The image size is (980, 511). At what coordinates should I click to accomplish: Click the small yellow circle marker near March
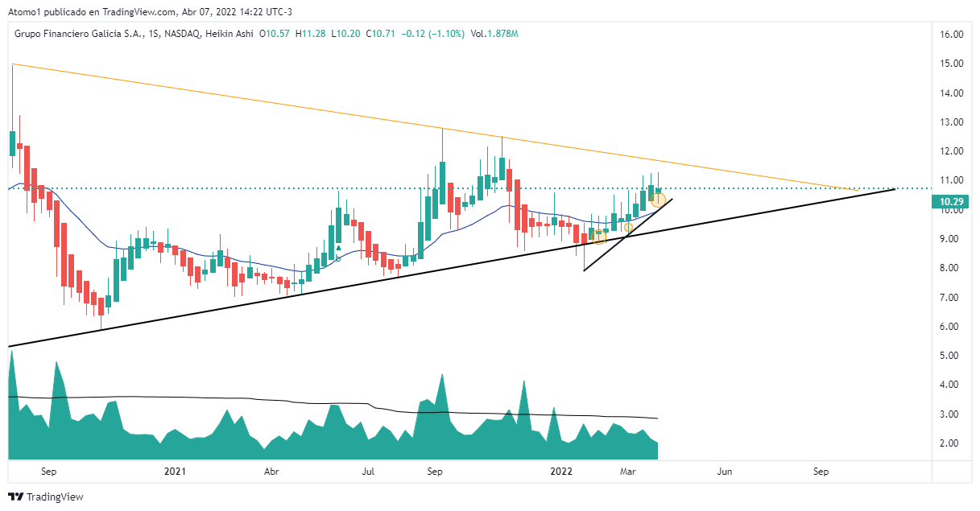click(x=628, y=228)
